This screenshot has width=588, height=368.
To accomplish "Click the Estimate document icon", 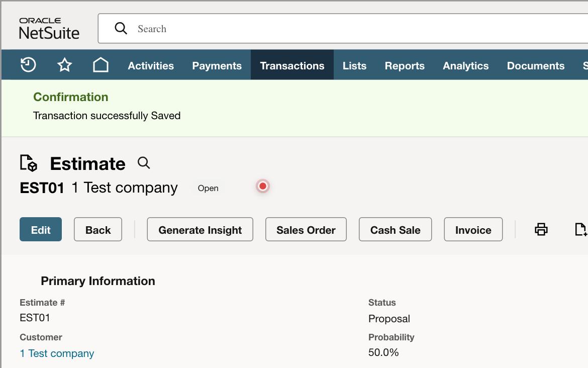I will pos(29,163).
